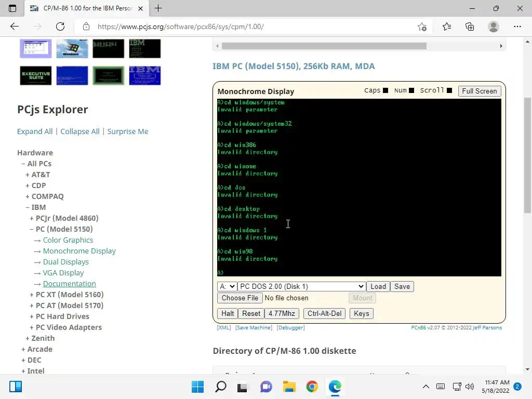532x399 pixels.
Task: Open the PC DOS 2.00 (Disk 1) diskette dropdown
Action: click(x=302, y=286)
